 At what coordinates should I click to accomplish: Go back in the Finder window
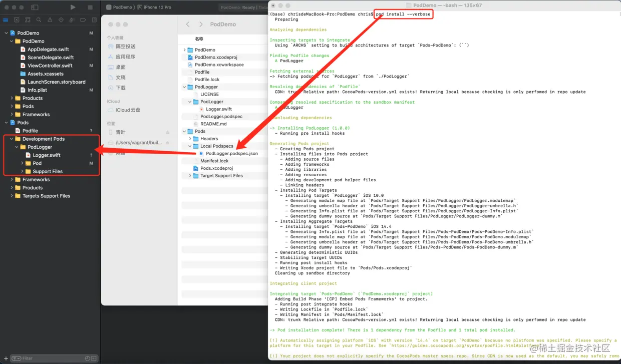click(x=188, y=24)
